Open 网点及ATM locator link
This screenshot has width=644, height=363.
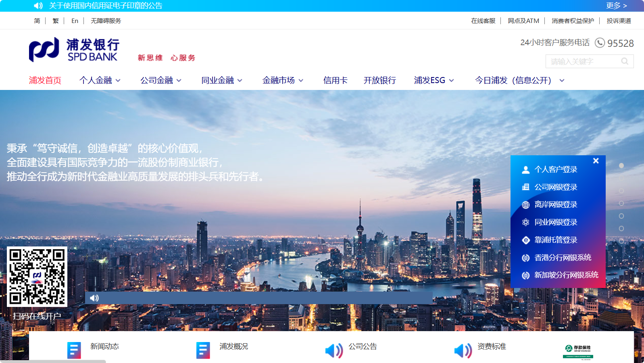(x=523, y=21)
